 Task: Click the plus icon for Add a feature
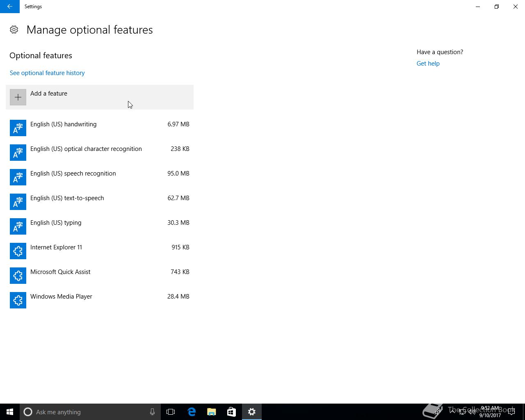(18, 97)
